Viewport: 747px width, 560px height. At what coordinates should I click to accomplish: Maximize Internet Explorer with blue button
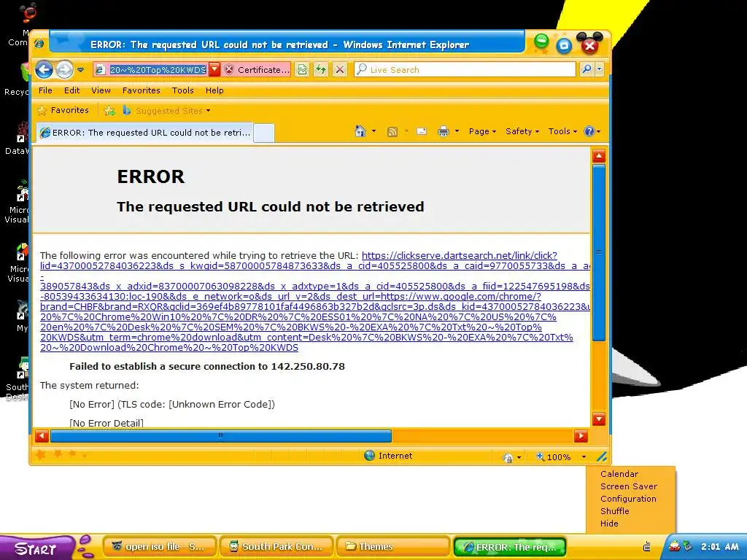[564, 45]
